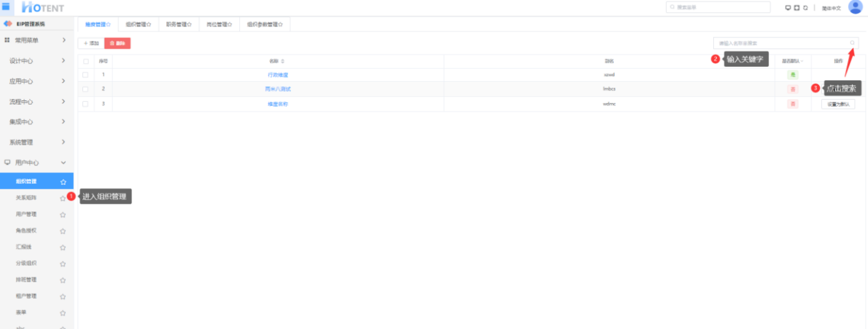The height and width of the screenshot is (329, 868).
Task: Click the 用户中心 monitor icon
Action: point(7,163)
